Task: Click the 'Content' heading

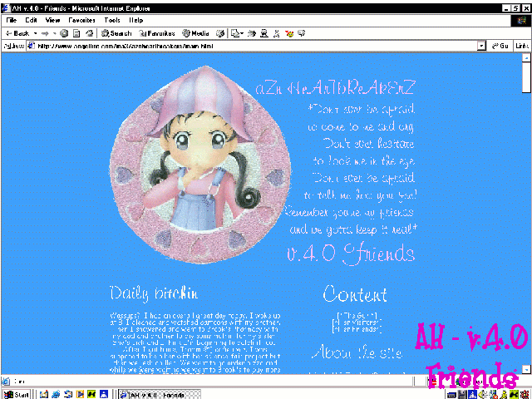Action: [355, 293]
